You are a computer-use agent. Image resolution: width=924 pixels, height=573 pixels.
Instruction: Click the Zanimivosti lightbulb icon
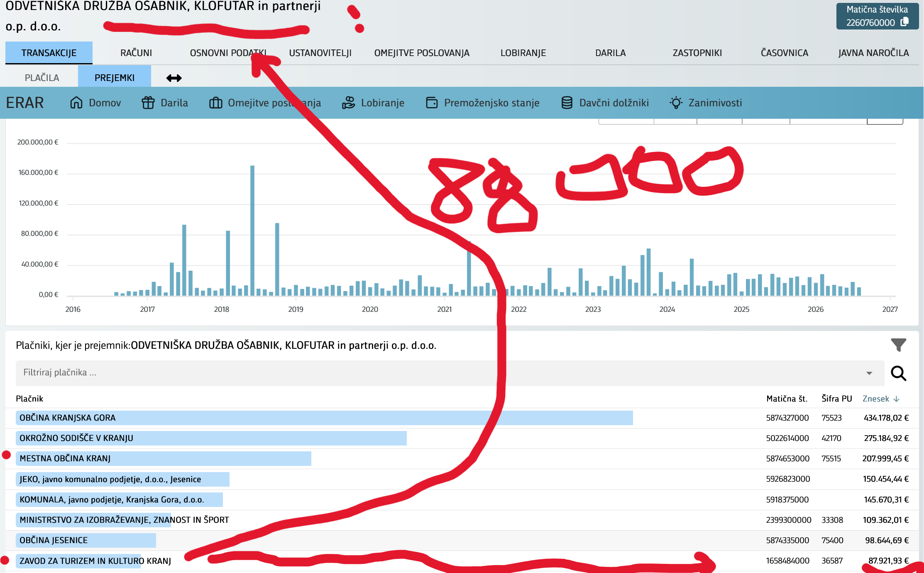click(x=676, y=103)
